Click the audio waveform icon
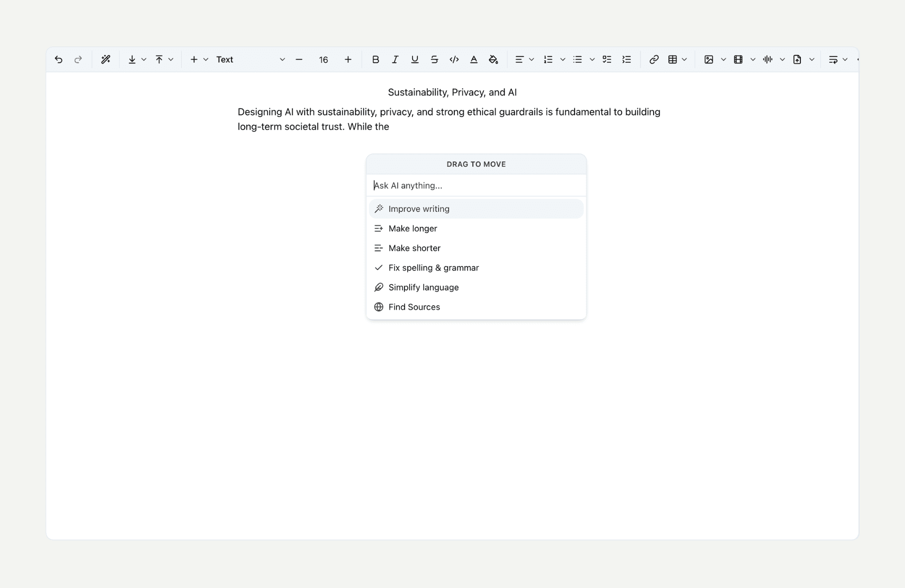This screenshot has height=588, width=905. [767, 60]
